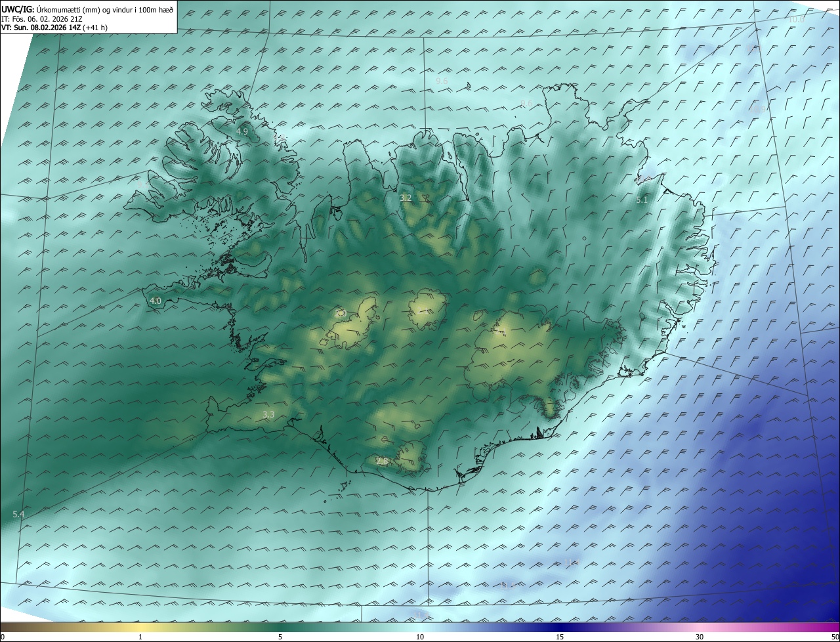Click the 5.1 value label in east Iceland
The image size is (840, 642).
(642, 200)
